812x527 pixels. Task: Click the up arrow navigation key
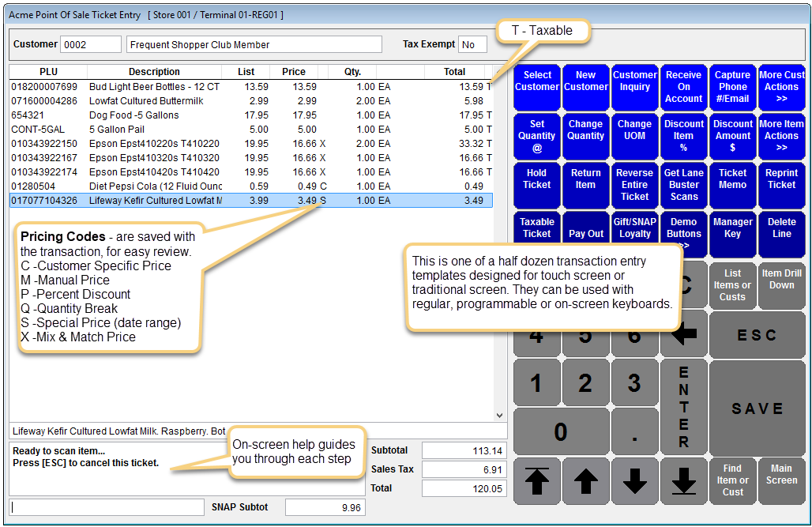pyautogui.click(x=586, y=480)
